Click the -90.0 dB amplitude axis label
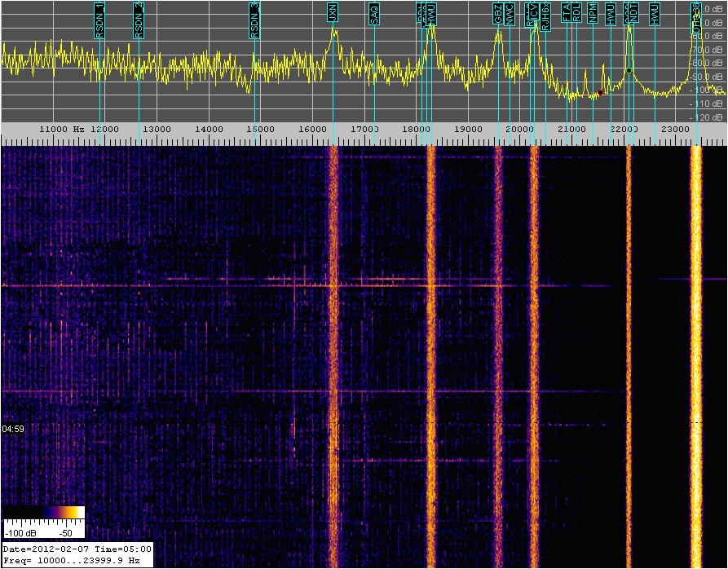 tap(706, 77)
